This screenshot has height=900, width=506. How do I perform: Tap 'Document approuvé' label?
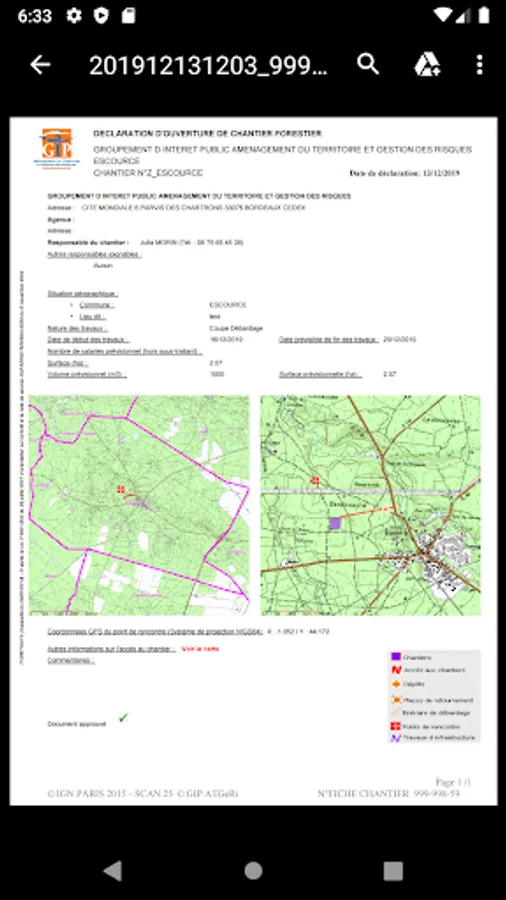[76, 724]
